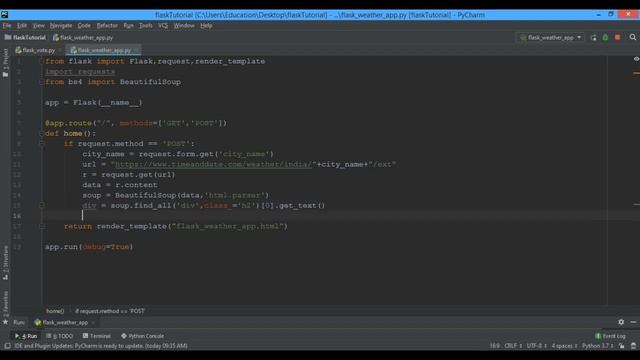
Task: Click line number 16 in the gutter
Action: (17, 216)
